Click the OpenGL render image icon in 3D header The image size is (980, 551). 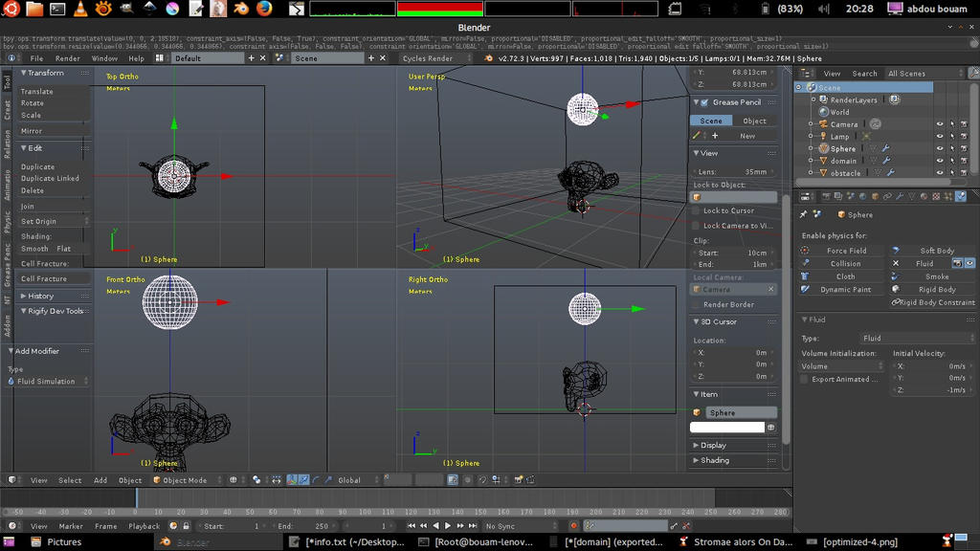(x=518, y=480)
